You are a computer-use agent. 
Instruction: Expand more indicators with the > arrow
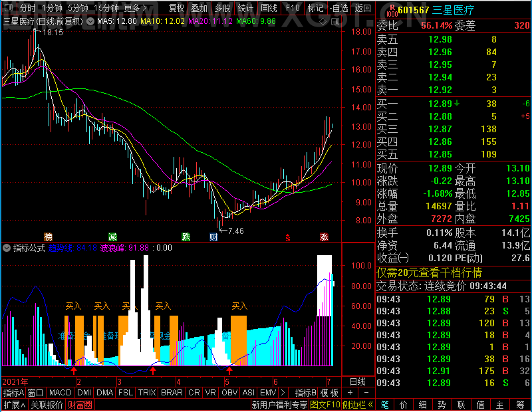coord(283,393)
